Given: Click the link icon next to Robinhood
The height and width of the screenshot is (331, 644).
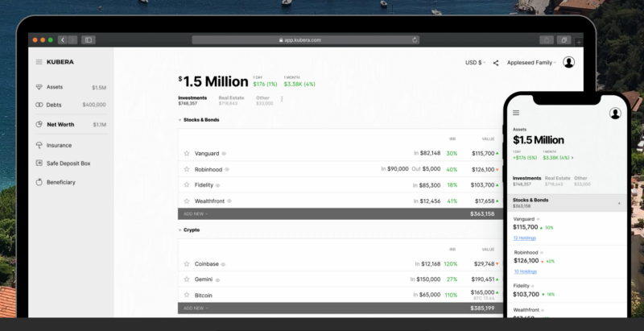Looking at the screenshot, I should click(x=227, y=170).
